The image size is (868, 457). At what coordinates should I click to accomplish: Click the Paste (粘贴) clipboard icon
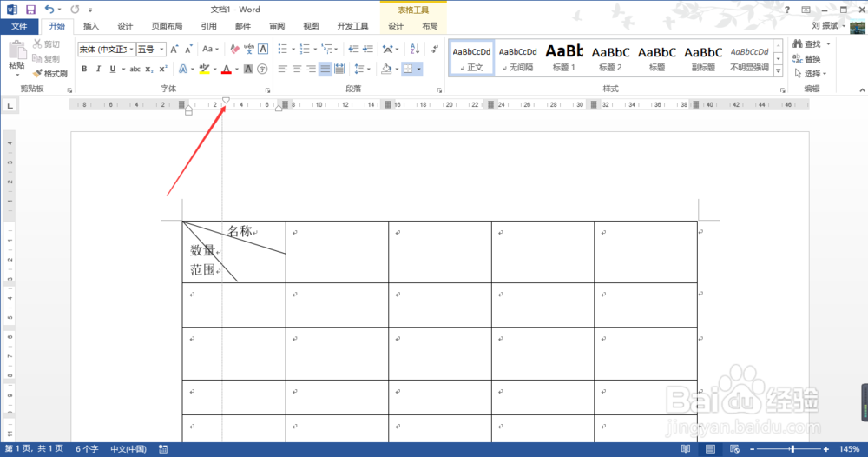click(x=16, y=51)
